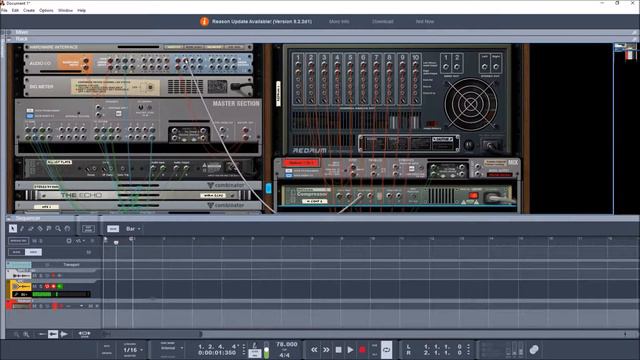Image resolution: width=640 pixels, height=360 pixels.
Task: Switch to Edit mode button in sequencer
Action: 88,229
